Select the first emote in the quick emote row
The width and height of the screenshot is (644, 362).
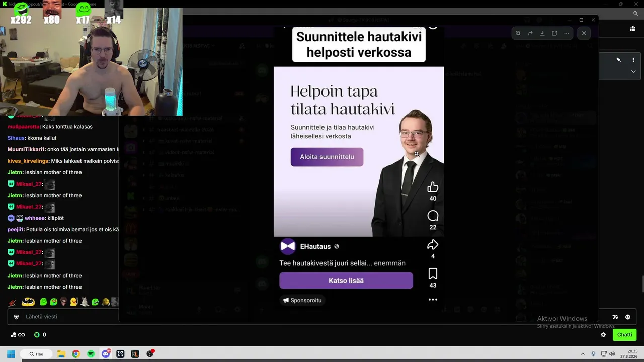[13, 302]
